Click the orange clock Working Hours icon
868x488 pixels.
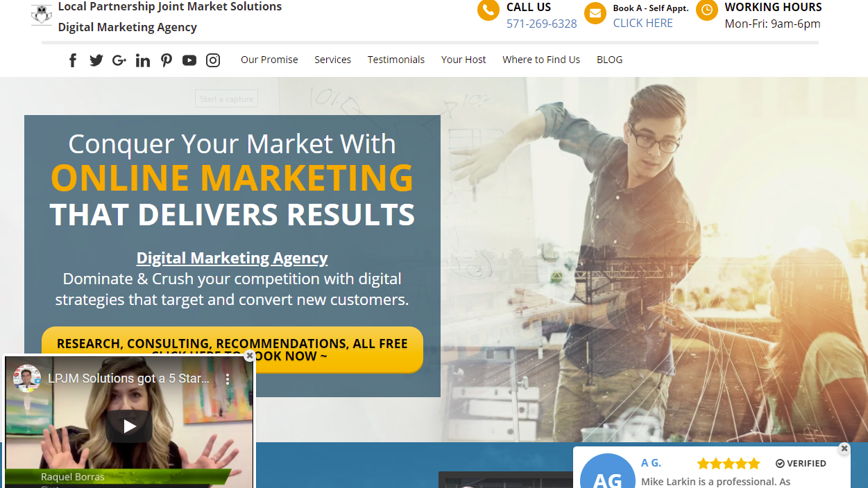pos(707,10)
